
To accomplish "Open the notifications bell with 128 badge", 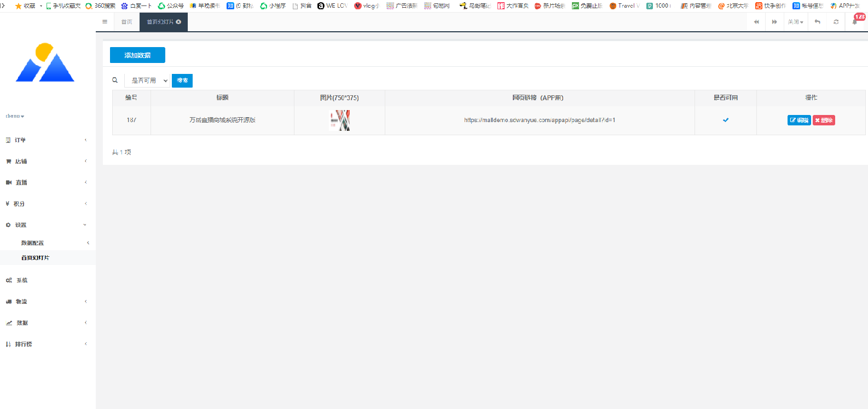I will (855, 21).
